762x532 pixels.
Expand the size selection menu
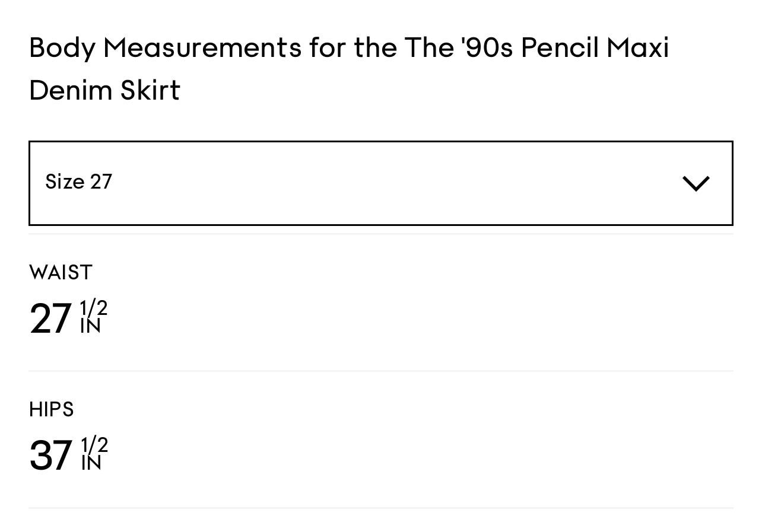pos(381,183)
